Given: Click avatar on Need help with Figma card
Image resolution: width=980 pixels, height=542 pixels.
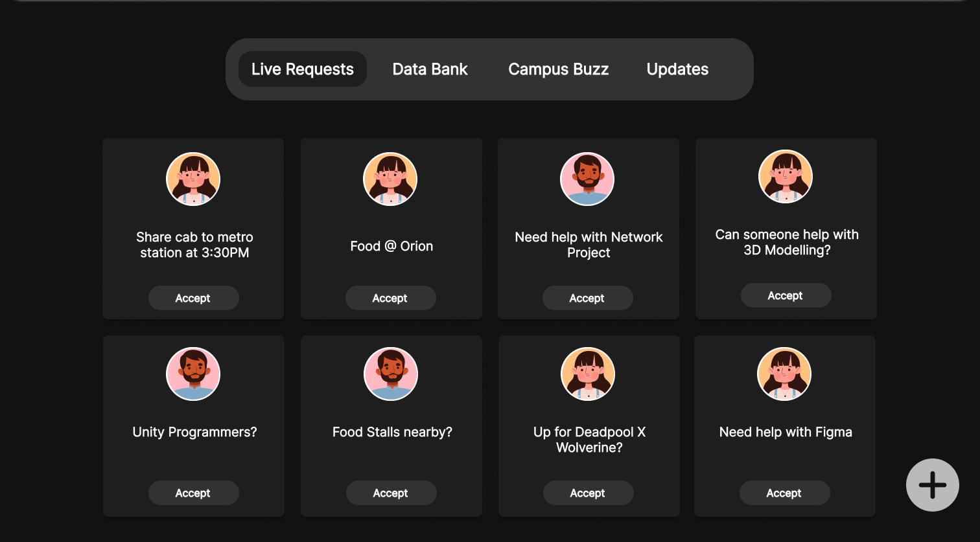Looking at the screenshot, I should [784, 374].
